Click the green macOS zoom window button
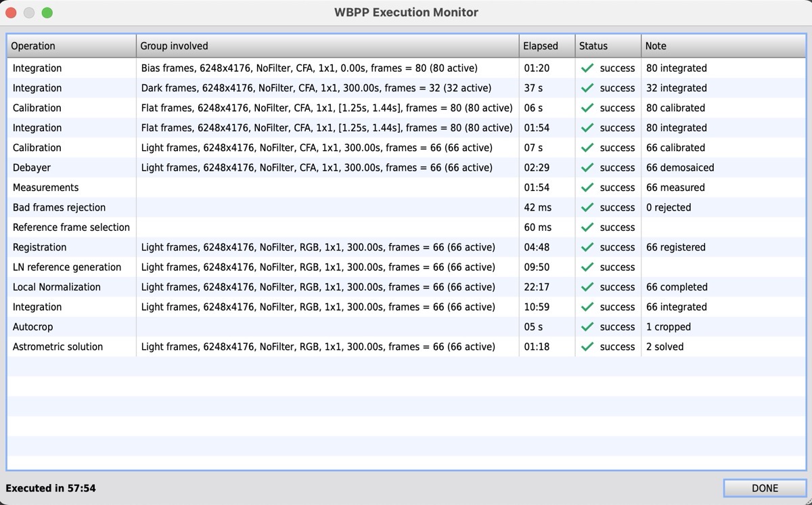 click(47, 13)
